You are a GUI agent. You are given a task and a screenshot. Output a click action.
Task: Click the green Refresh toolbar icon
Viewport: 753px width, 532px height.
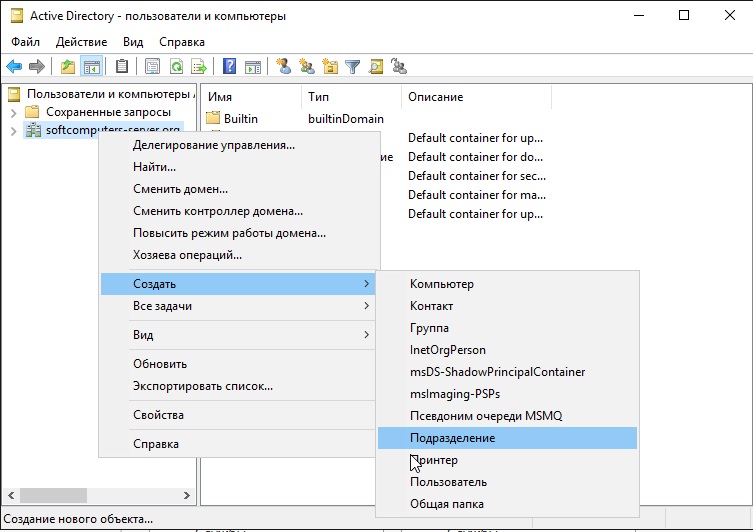pyautogui.click(x=176, y=67)
